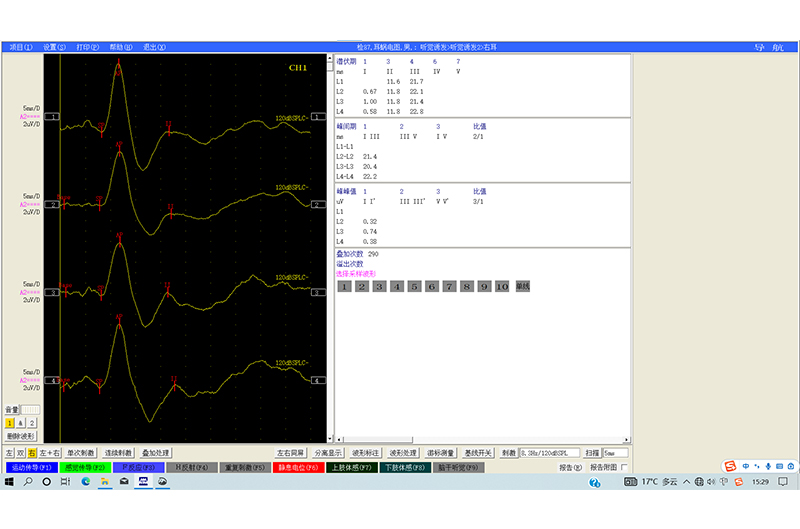Image resolution: width=800 pixels, height=529 pixels.
Task: Open the Windows Start menu
Action: pos(9,482)
